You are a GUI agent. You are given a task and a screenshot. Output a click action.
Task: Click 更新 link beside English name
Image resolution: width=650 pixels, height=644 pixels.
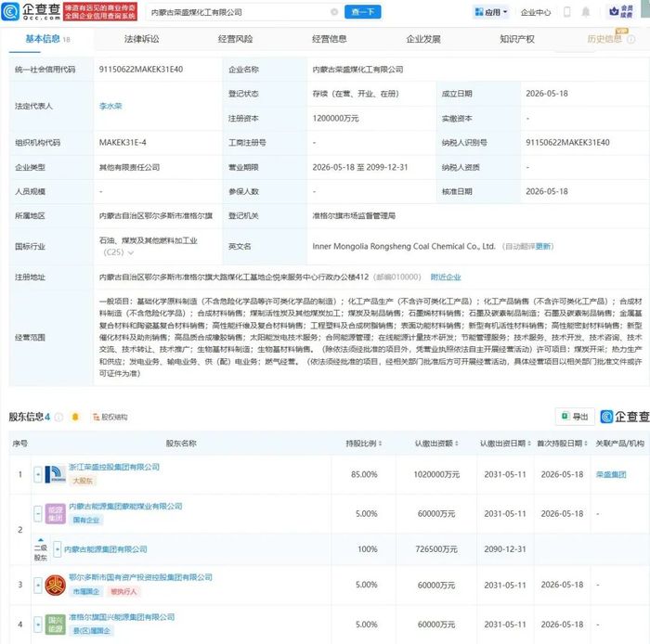[542, 247]
